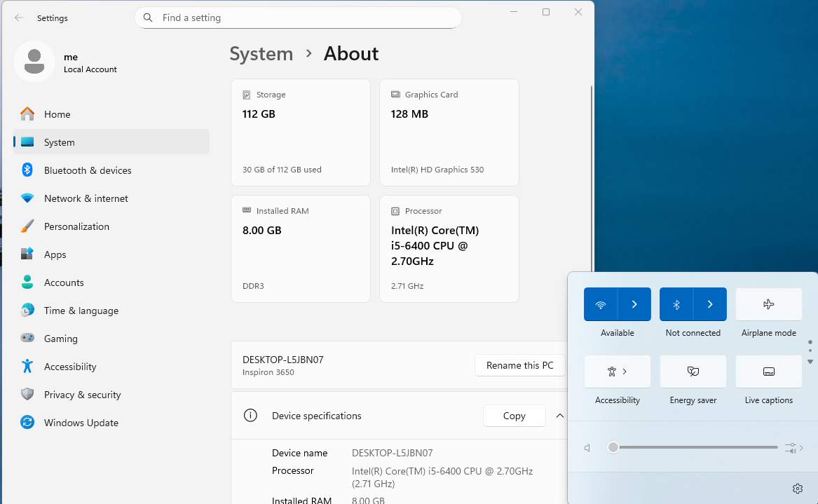The image size is (818, 504).
Task: Select Intel(R) HD Graphics 530 text
Action: [437, 170]
